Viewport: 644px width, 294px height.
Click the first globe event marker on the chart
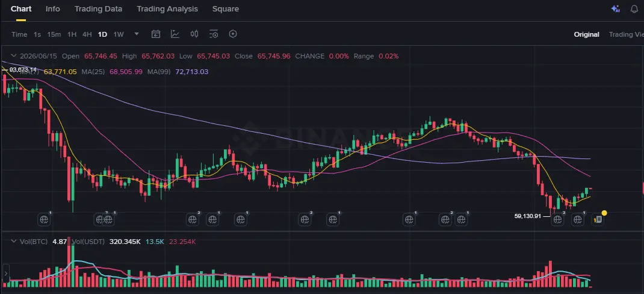coord(44,219)
